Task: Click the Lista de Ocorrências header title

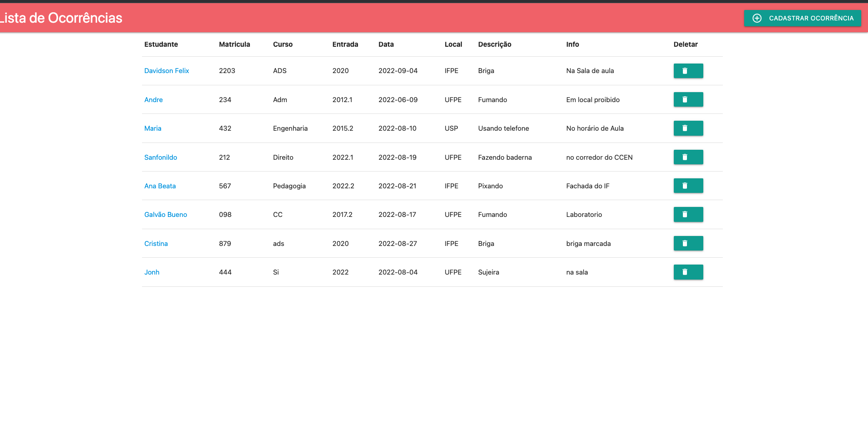Action: point(61,18)
